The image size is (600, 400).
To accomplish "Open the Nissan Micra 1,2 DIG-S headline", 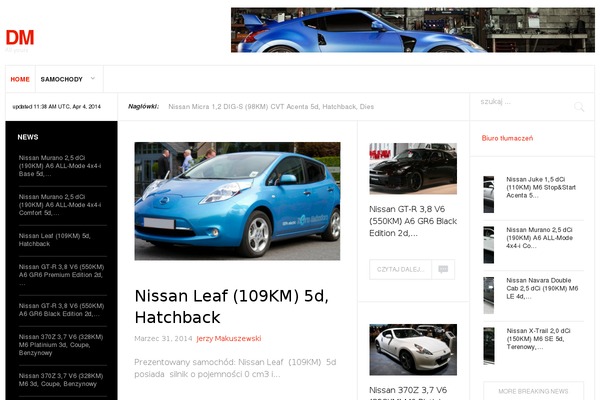I will point(271,107).
